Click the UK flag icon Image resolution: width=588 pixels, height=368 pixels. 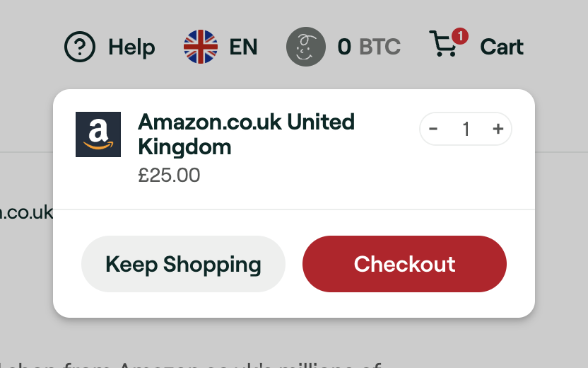click(x=201, y=47)
